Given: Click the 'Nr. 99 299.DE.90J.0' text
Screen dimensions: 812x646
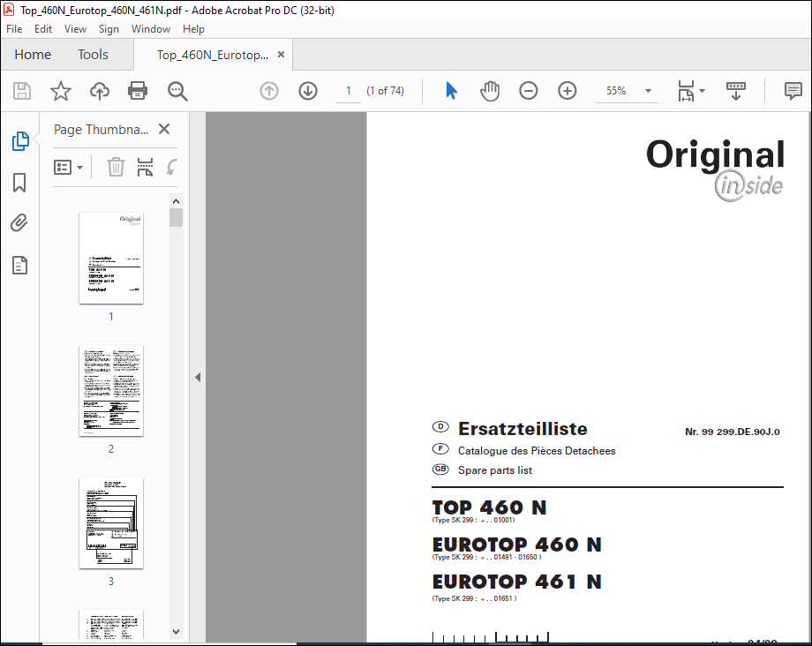Looking at the screenshot, I should point(733,432).
